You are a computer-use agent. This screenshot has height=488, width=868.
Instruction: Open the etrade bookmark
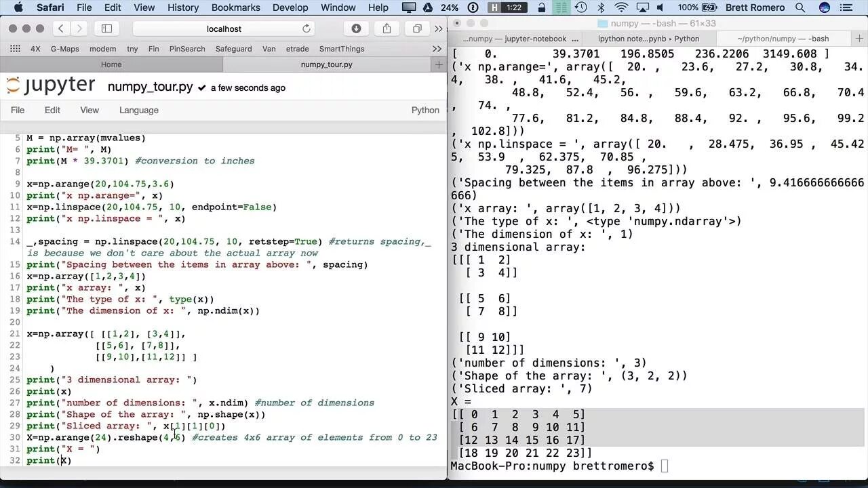(297, 49)
